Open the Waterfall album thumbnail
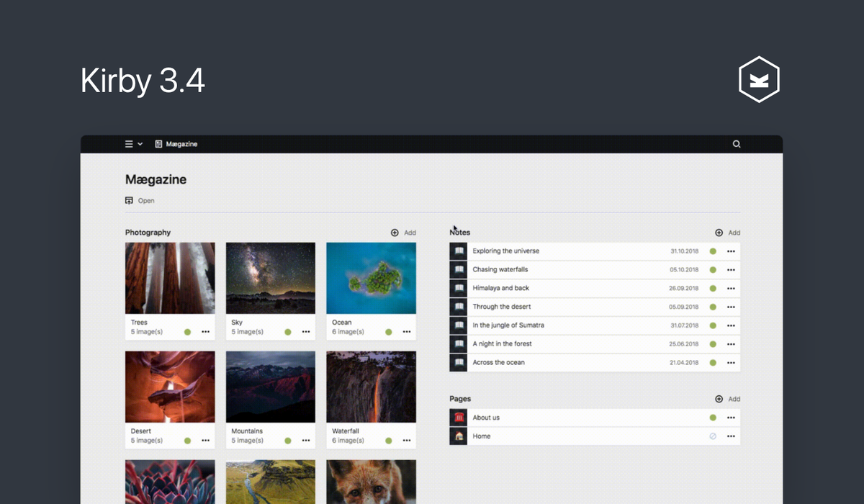This screenshot has width=864, height=504. click(x=371, y=387)
